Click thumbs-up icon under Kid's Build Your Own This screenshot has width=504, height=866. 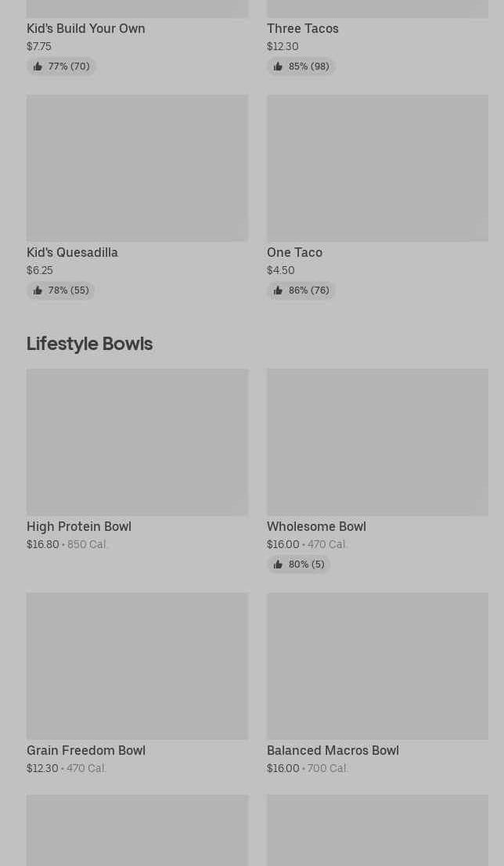(38, 67)
